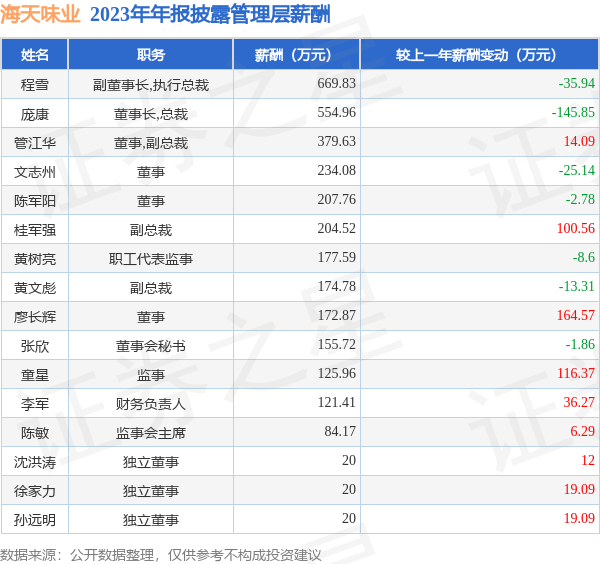Click salary value 84.17

[340, 431]
